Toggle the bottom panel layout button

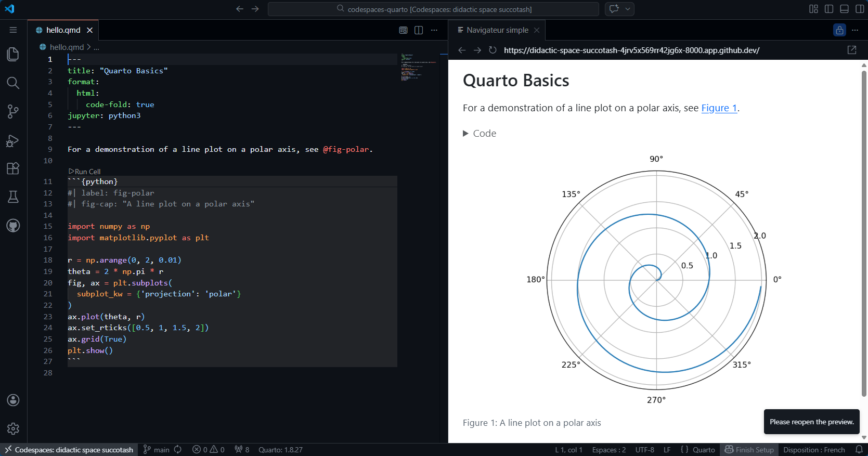(845, 9)
